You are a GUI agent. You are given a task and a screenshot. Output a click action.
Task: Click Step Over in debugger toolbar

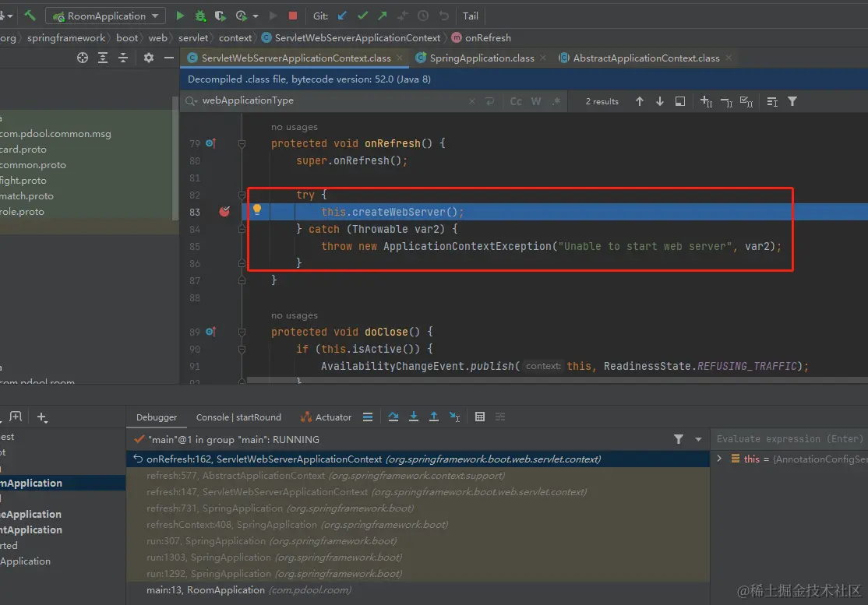(393, 417)
